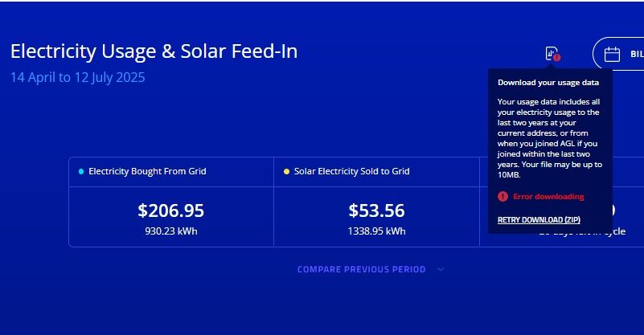
Task: Click the calendar icon in the billing button
Action: (612, 54)
